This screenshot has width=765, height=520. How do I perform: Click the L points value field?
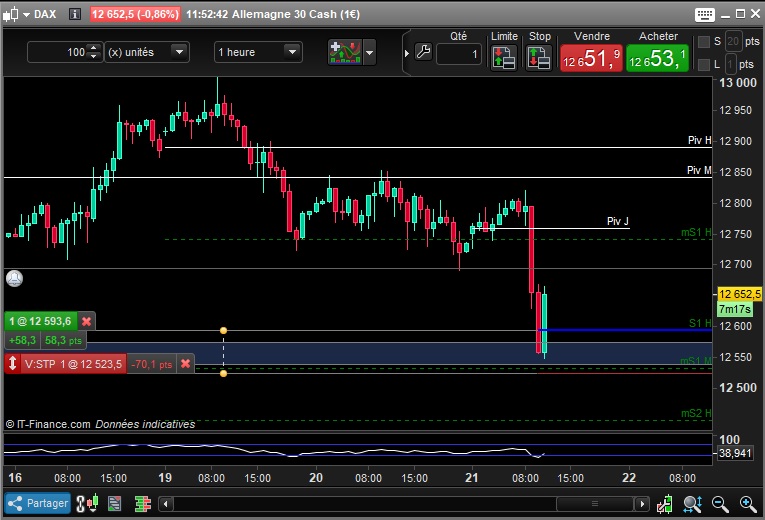pos(731,64)
